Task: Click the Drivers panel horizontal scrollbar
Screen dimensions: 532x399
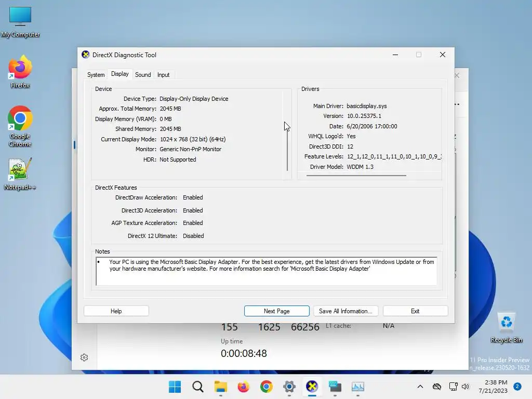Action: 356,176
